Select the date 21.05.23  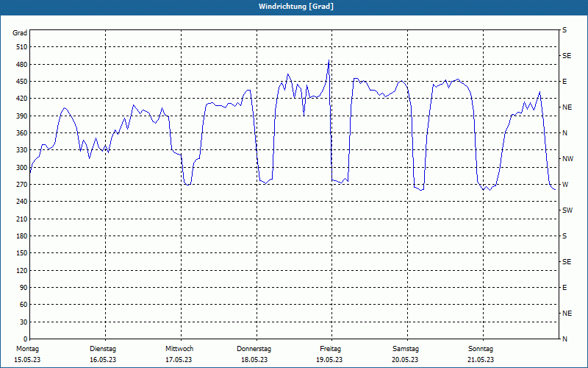pos(481,360)
